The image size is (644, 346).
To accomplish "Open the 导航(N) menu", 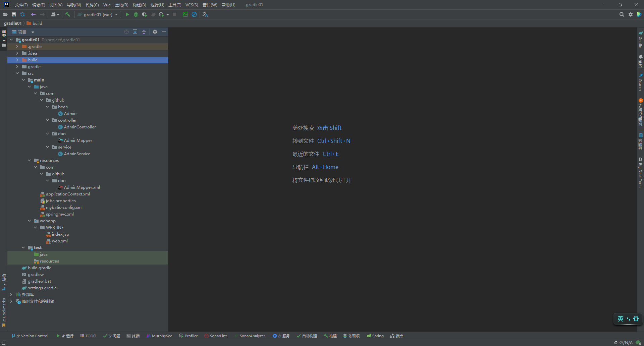I will [74, 5].
